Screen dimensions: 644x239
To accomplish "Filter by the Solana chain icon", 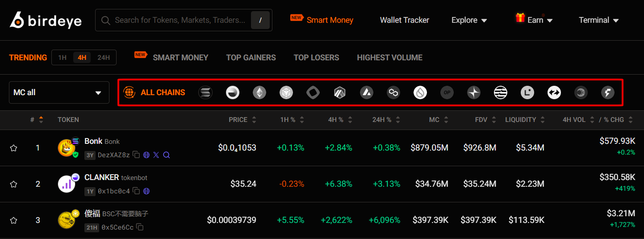I will (x=205, y=92).
